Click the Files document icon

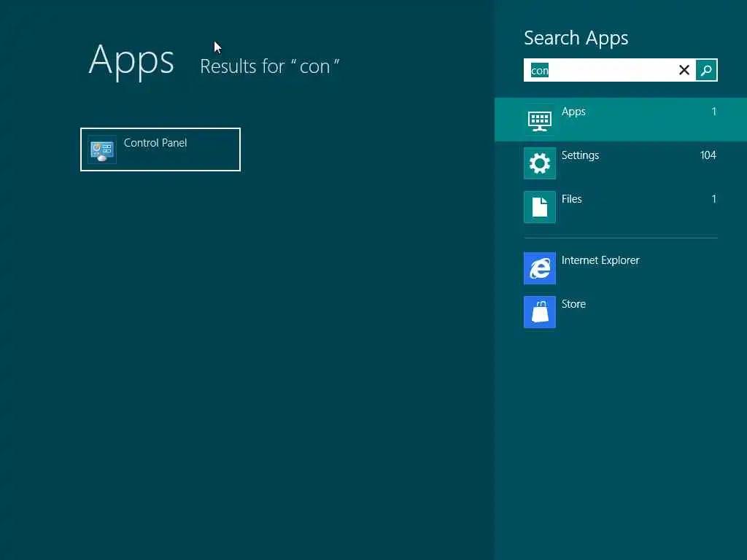(x=540, y=207)
